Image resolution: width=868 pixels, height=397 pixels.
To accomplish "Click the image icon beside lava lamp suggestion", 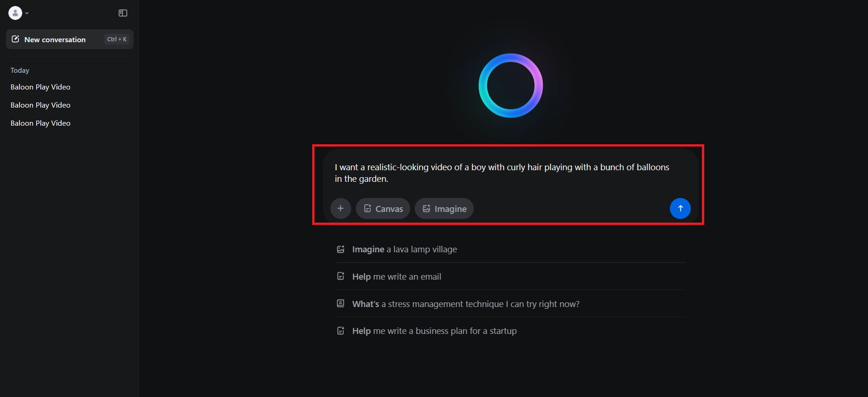I will [341, 250].
